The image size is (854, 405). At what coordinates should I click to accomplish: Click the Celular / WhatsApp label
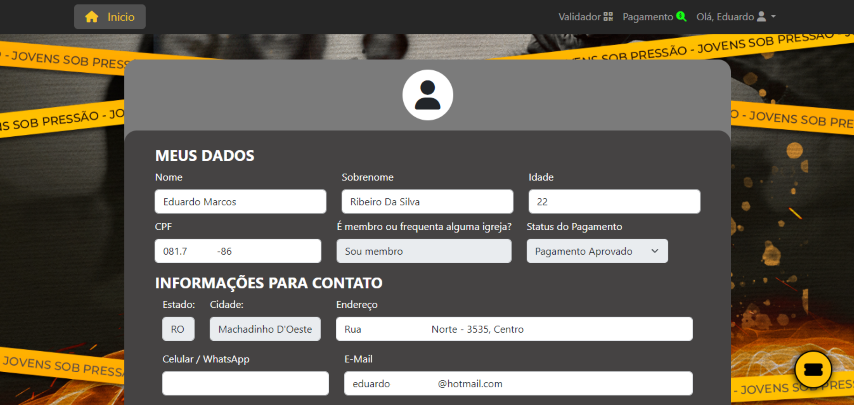point(206,359)
